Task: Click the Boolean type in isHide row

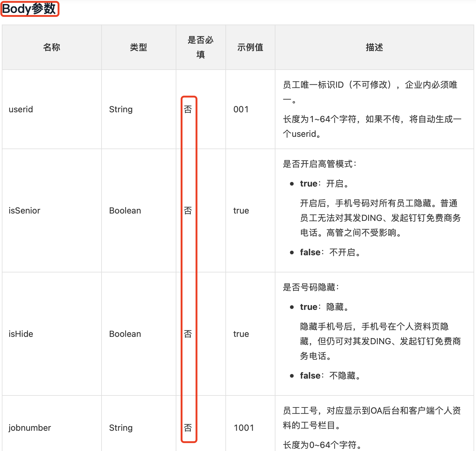Action: coord(125,334)
